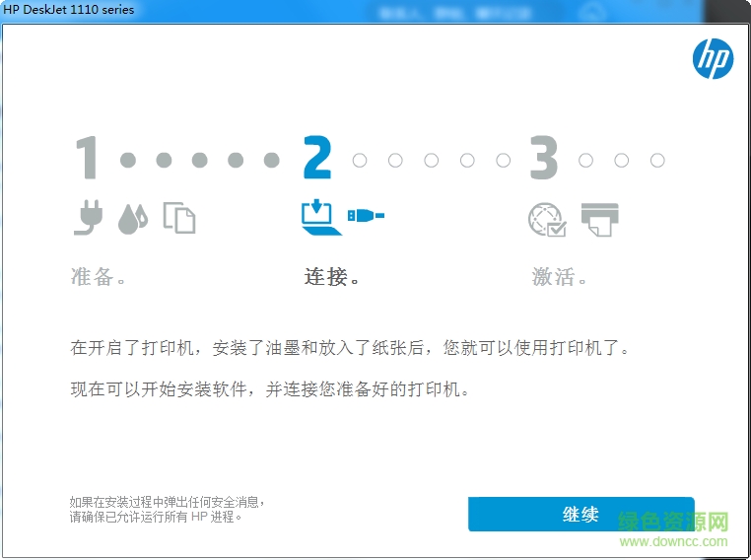Click the line starting 在开启了打印机

click(x=350, y=348)
